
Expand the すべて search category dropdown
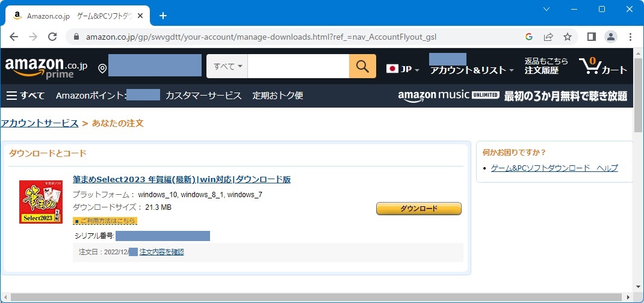[x=227, y=66]
